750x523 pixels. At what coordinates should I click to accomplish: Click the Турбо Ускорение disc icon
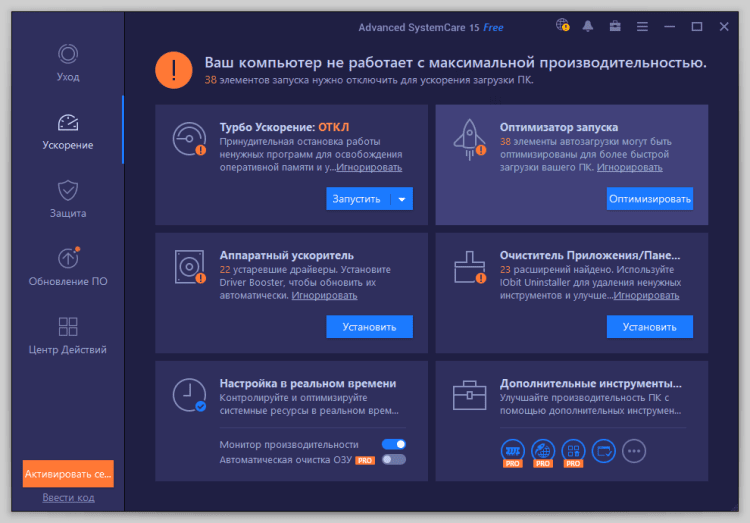[189, 139]
